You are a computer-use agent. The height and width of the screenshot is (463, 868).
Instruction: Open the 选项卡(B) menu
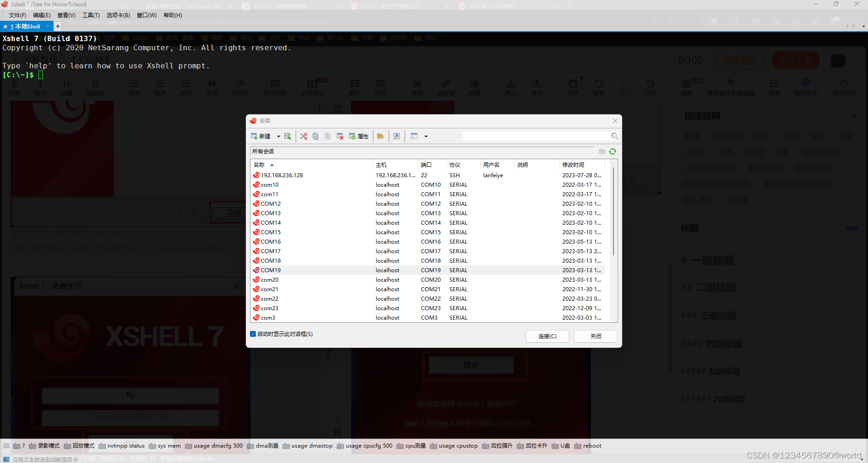118,15
